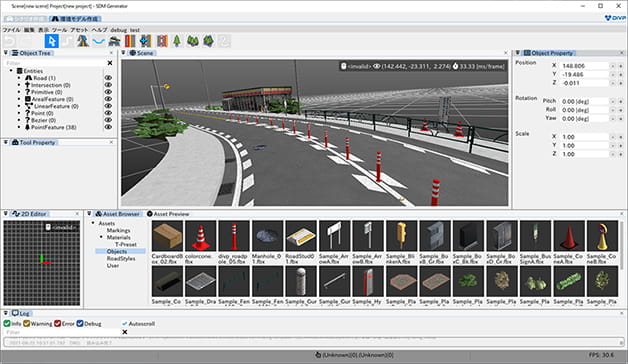Select the red-orange road stripe tool

[130, 41]
